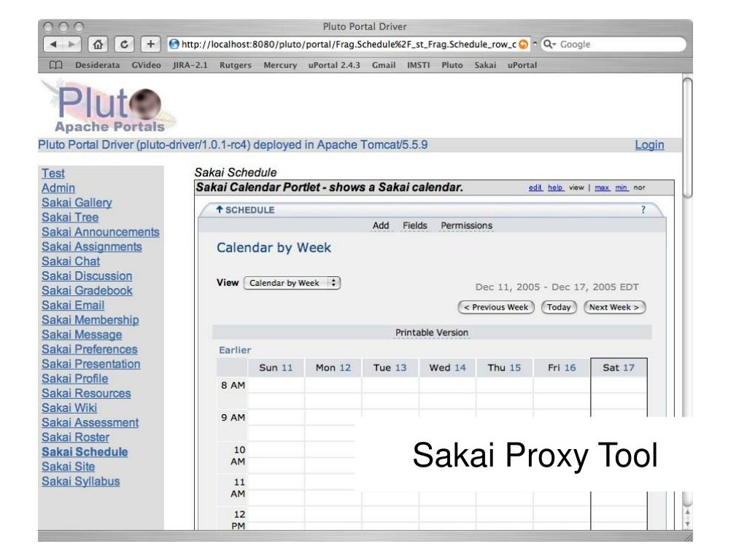Click Permissions in the schedule toolbar
The width and height of the screenshot is (747, 560).
click(466, 226)
